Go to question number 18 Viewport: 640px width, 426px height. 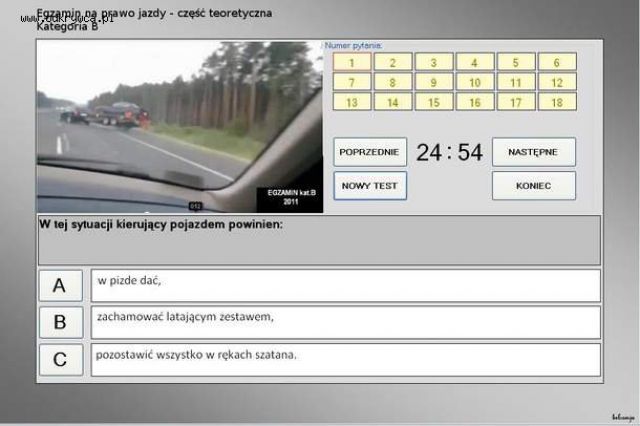(557, 102)
